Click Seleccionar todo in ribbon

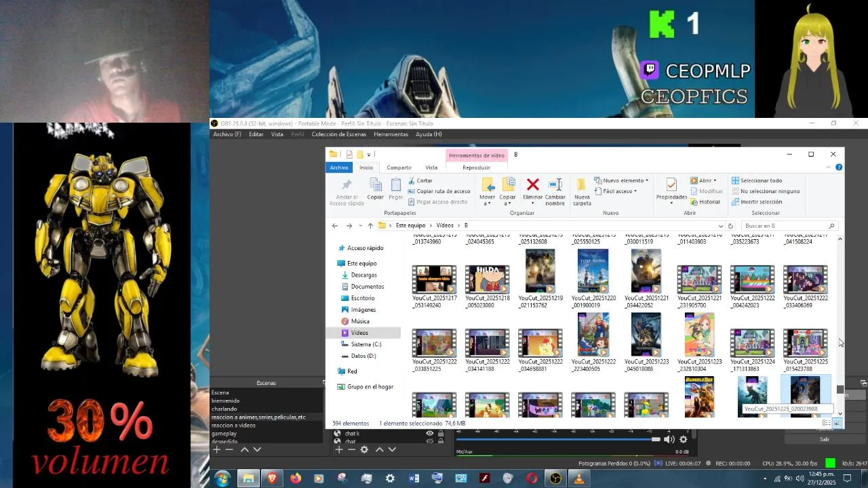pos(757,180)
